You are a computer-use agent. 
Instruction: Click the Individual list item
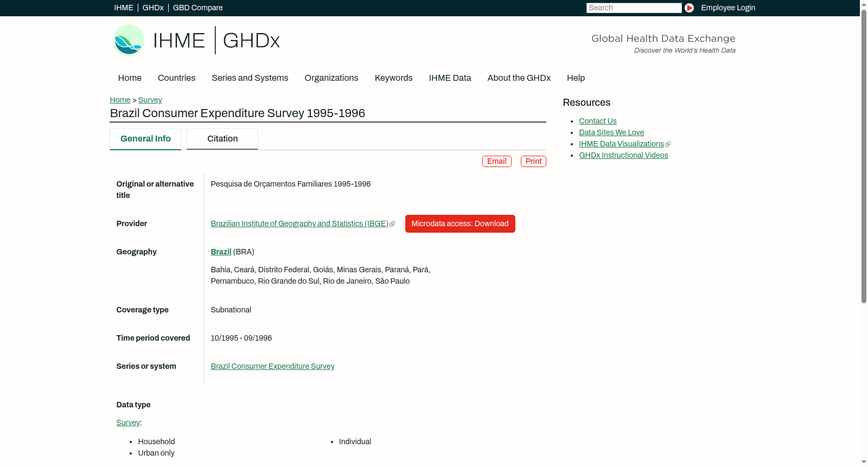(x=355, y=442)
